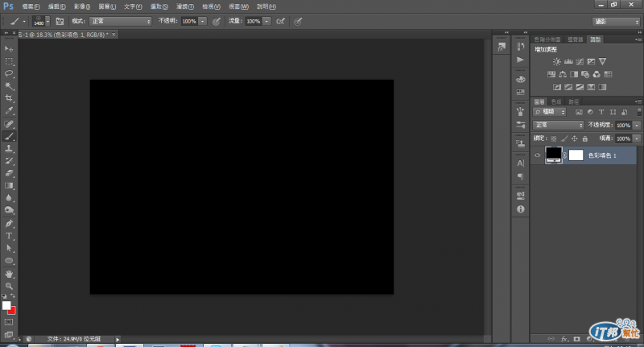Open the History panel icon

[x=520, y=47]
